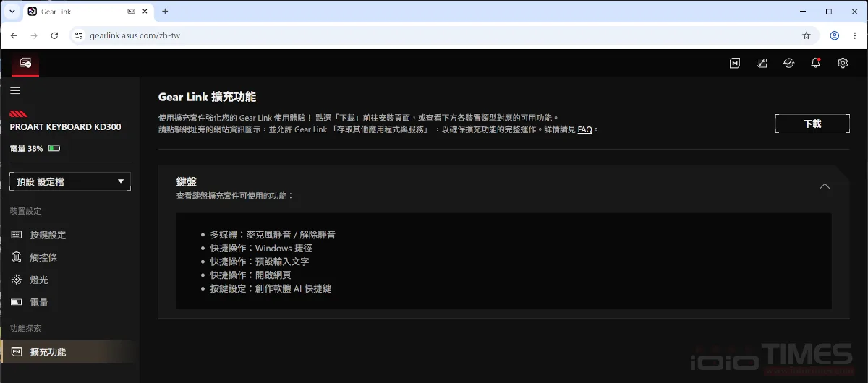
Task: Click the 多媒體：麥克風靜音 / 解除靜音 list item
Action: pos(273,235)
